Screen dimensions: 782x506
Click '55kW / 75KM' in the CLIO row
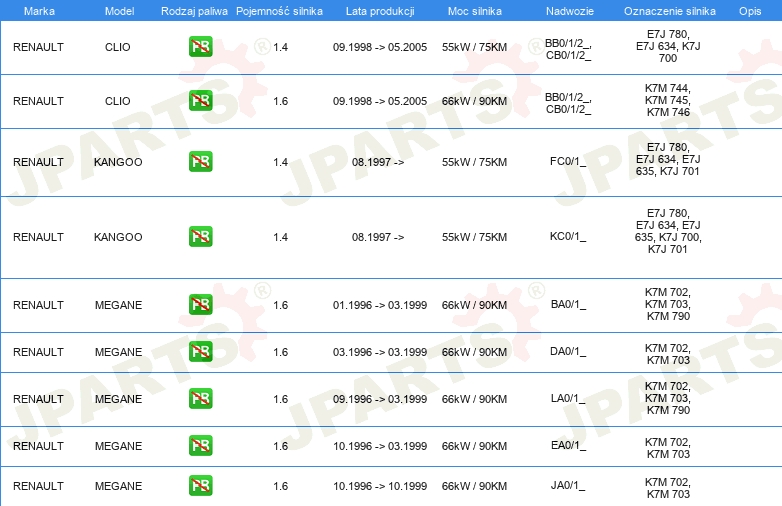tap(474, 47)
